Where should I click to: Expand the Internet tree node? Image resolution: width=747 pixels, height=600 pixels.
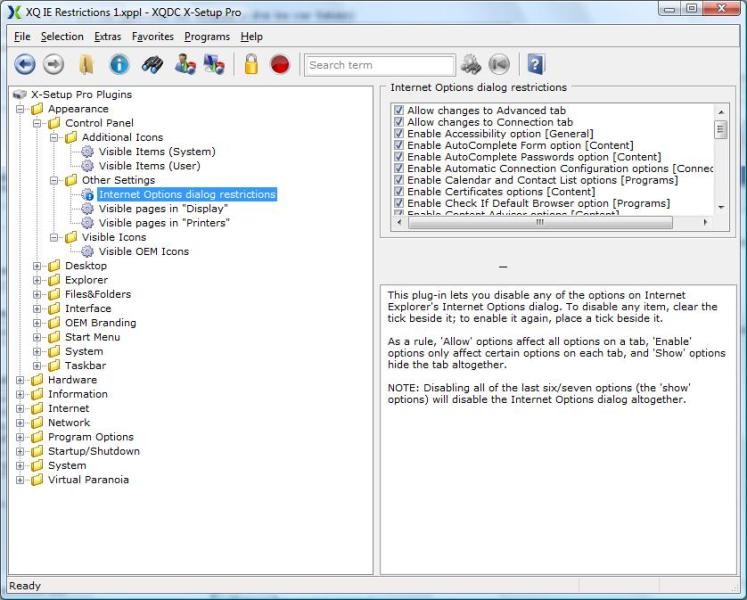(x=20, y=408)
